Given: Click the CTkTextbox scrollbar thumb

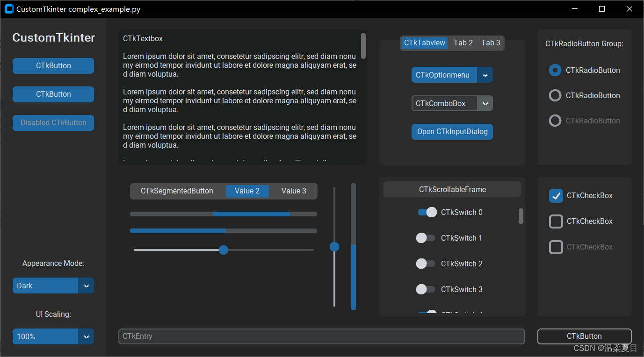Looking at the screenshot, I should (363, 46).
